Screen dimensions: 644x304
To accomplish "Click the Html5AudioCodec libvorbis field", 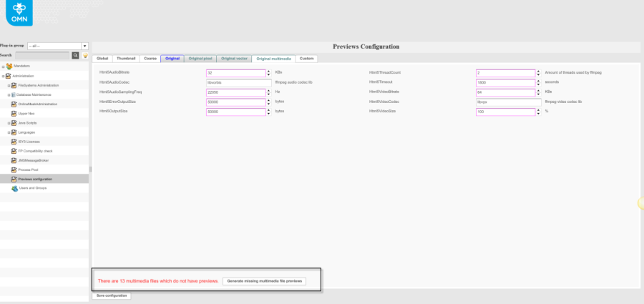I will [238, 82].
